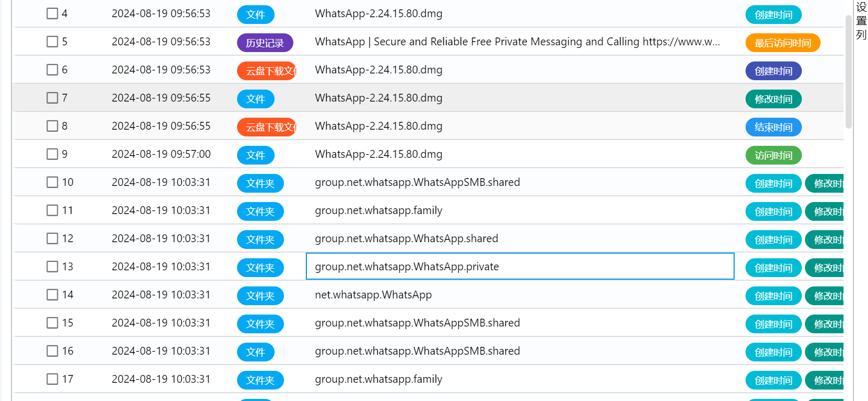868x401 pixels.
Task: Select row 7 checkbox
Action: 52,98
